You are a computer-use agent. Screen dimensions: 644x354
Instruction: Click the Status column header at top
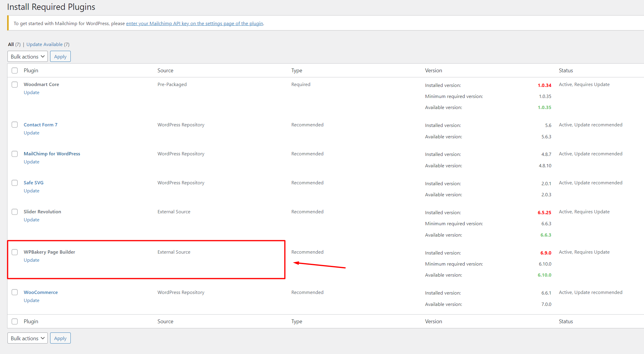566,71
